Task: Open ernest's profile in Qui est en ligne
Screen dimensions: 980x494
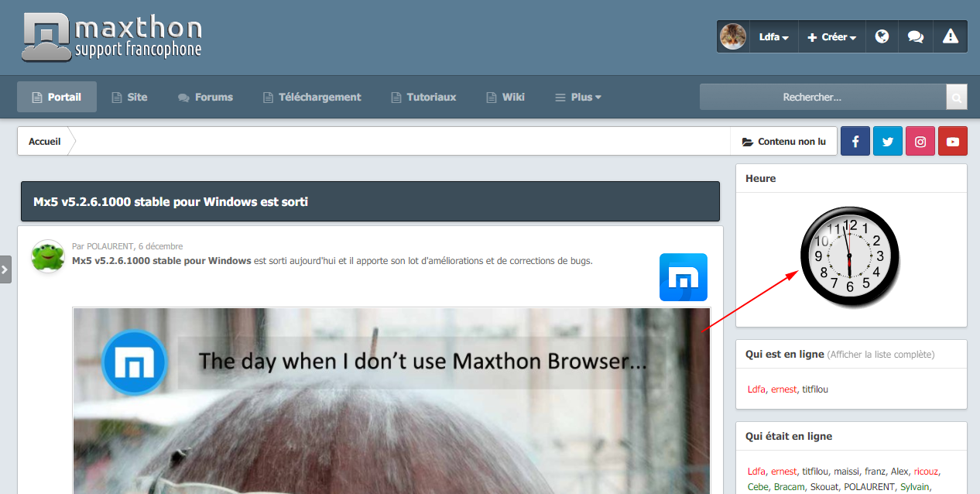Action: tap(783, 389)
